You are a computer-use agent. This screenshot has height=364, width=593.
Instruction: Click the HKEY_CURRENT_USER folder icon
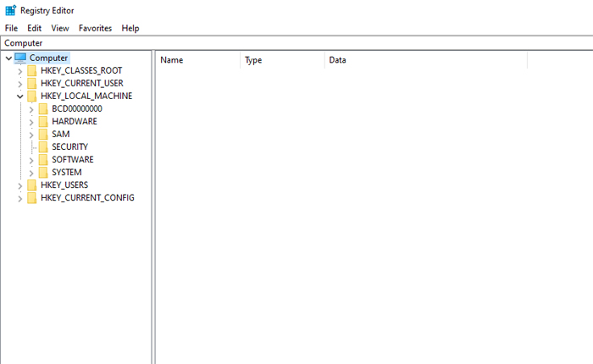(x=32, y=84)
